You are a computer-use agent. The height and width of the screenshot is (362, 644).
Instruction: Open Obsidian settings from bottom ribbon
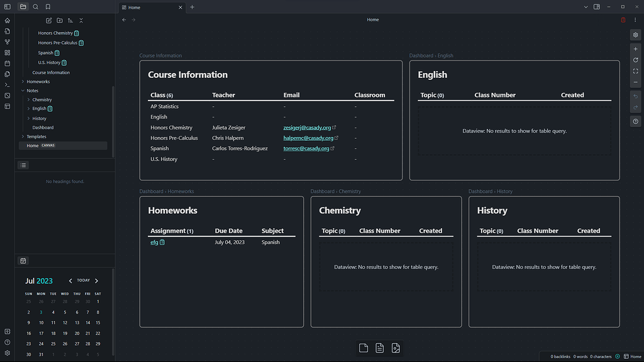pyautogui.click(x=8, y=353)
